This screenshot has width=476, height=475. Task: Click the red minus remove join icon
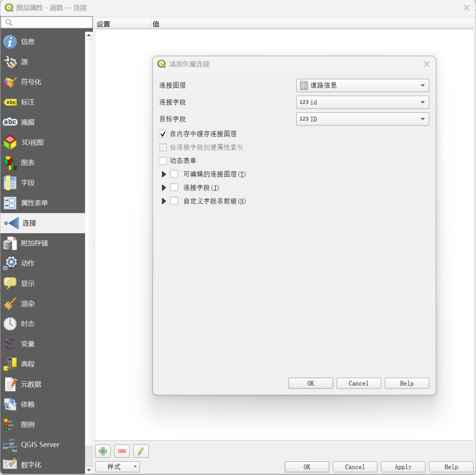pos(122,451)
